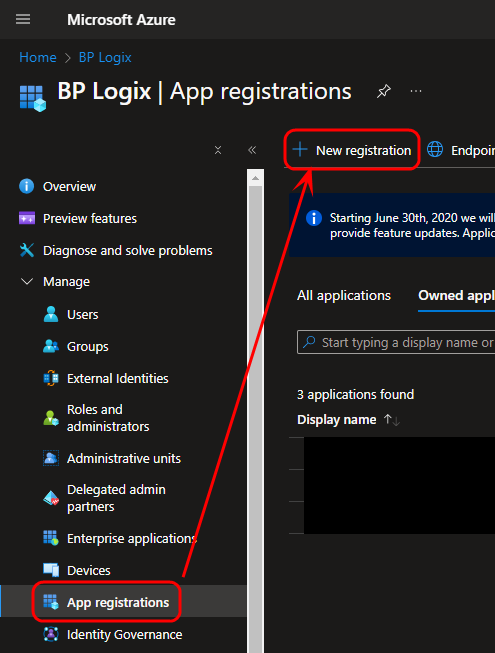Click the Users person icon
The width and height of the screenshot is (495, 653).
tap(51, 314)
